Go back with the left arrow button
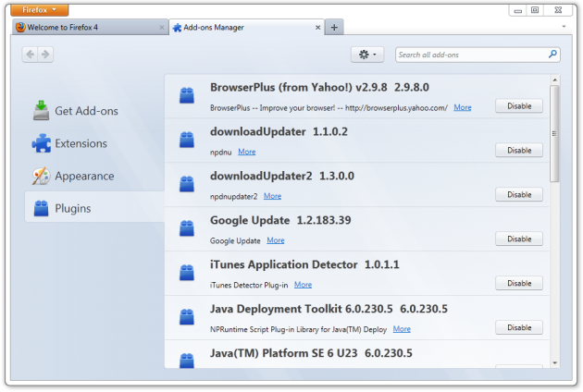Viewport: 583px width, 392px height. (31, 55)
